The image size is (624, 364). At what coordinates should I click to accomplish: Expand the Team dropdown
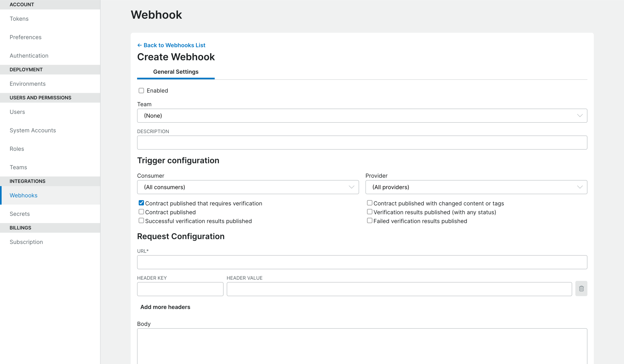pyautogui.click(x=362, y=116)
